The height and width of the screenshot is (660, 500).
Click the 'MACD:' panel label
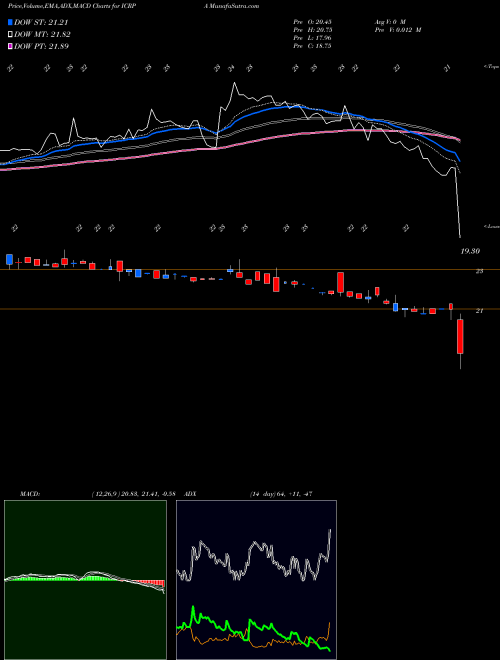(30, 494)
